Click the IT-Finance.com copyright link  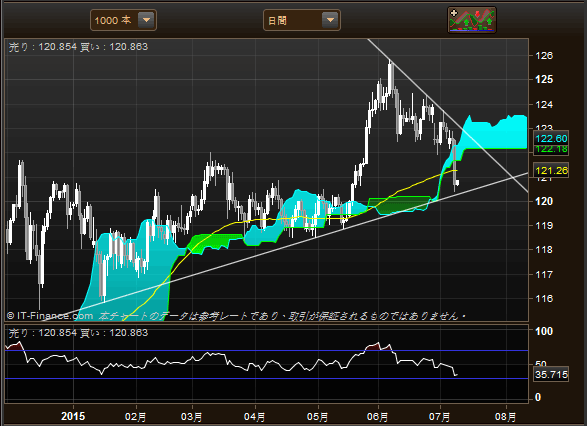[50, 316]
